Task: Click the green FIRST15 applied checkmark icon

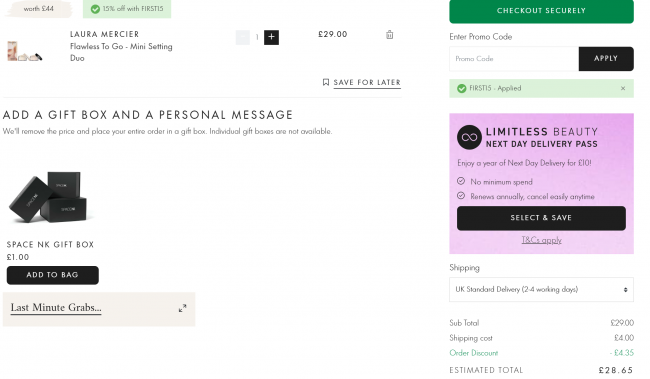Action: pos(461,88)
